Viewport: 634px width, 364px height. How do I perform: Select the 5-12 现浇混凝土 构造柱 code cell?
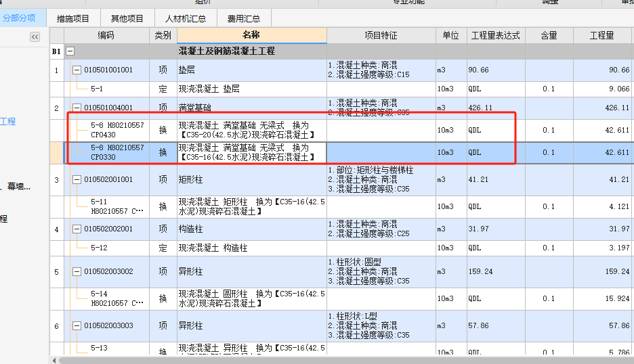tap(107, 248)
